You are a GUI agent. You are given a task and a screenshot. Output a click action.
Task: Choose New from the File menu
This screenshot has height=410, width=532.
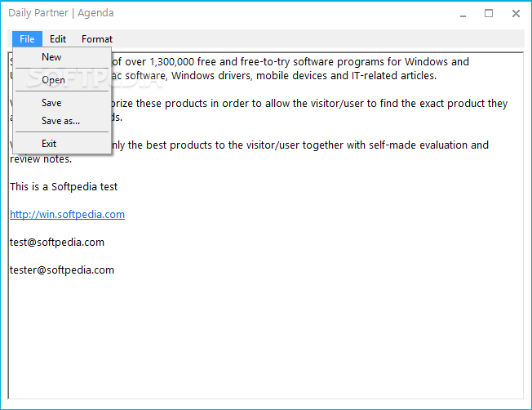(62, 57)
